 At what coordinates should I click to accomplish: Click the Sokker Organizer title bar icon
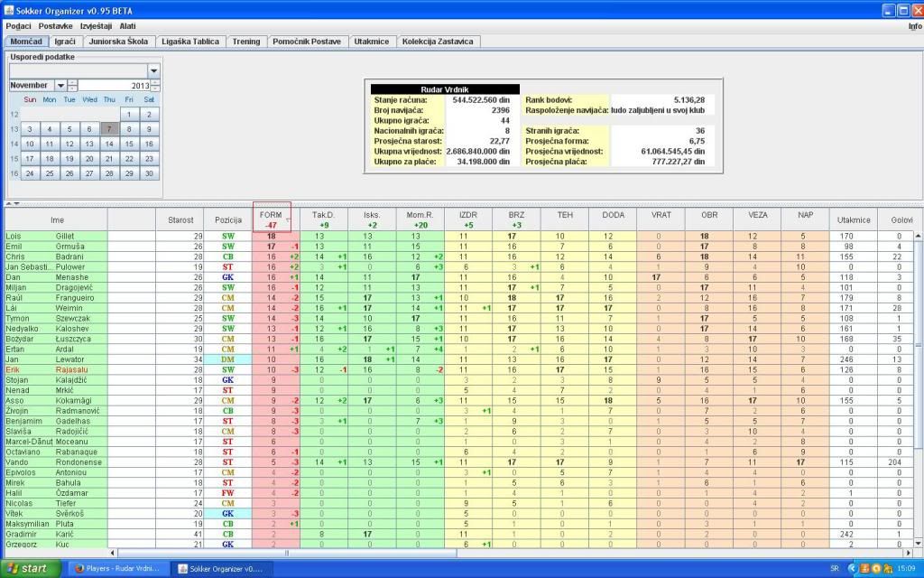coord(8,11)
